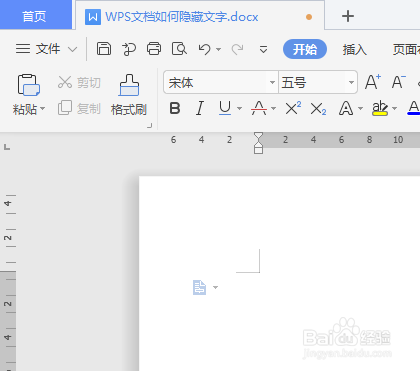Image resolution: width=420 pixels, height=371 pixels.
Task: Toggle subscript X₂ formatting
Action: point(318,109)
